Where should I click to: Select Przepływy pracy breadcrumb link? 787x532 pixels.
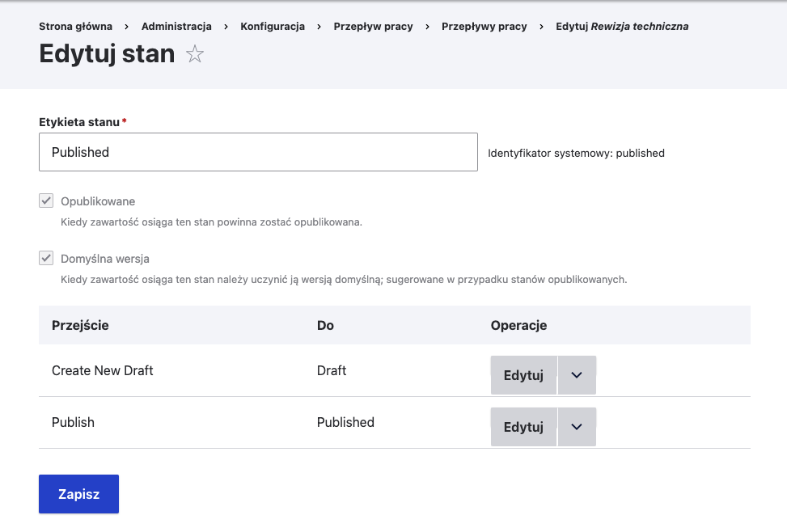coord(484,27)
